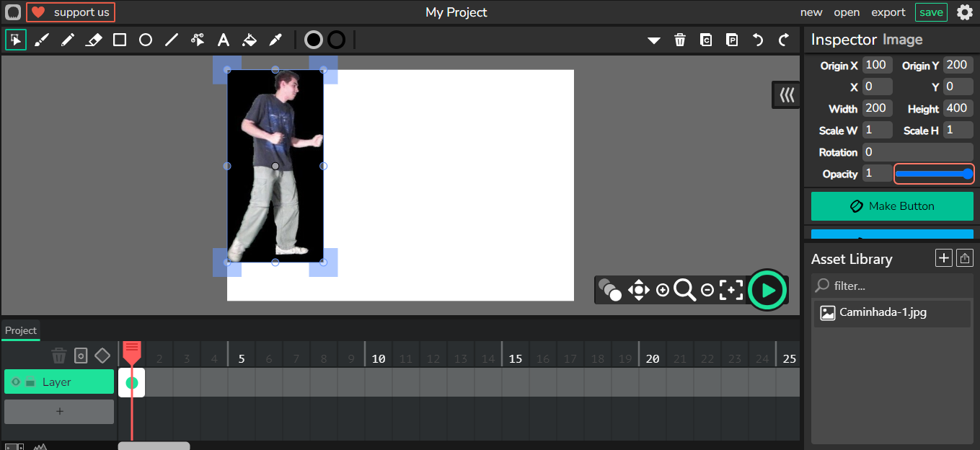Select the Eraser tool

(94, 40)
